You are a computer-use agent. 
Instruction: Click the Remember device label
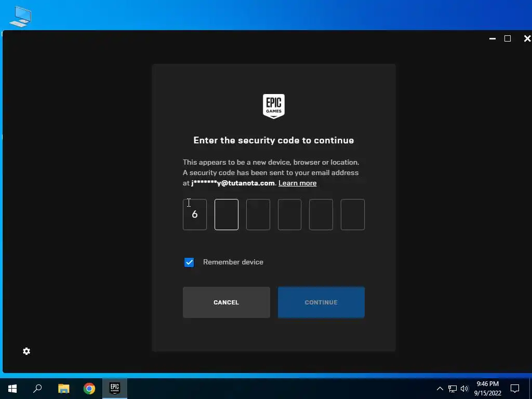[233, 262]
